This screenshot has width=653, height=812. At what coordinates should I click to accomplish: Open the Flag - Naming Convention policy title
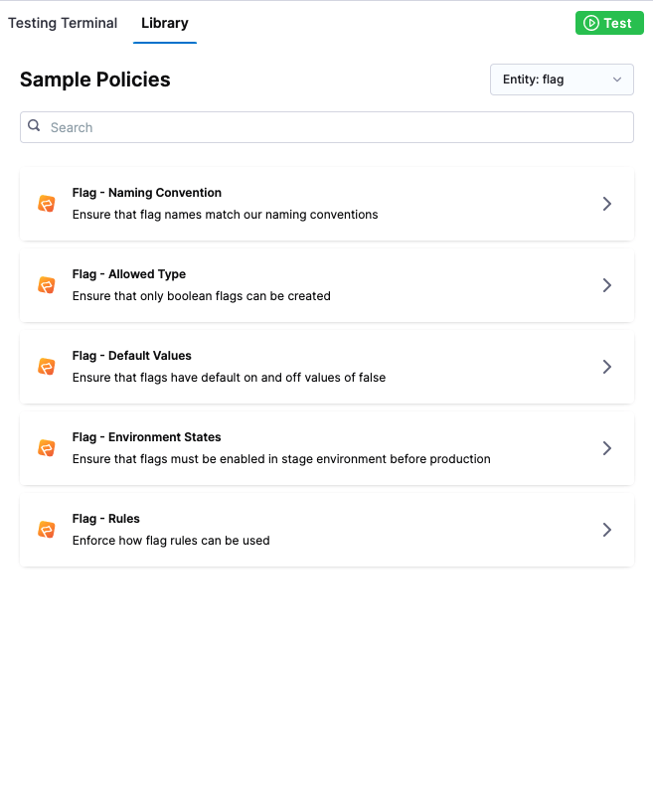point(147,193)
